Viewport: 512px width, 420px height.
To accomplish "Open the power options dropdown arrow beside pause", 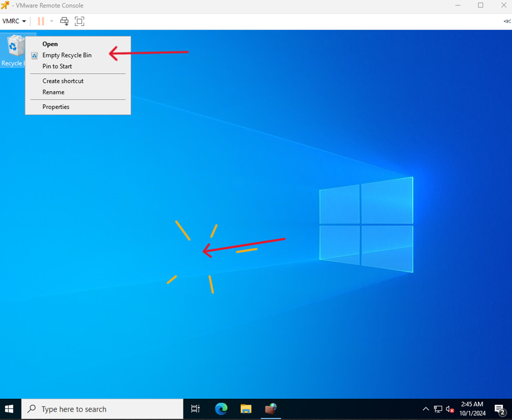I will click(52, 21).
